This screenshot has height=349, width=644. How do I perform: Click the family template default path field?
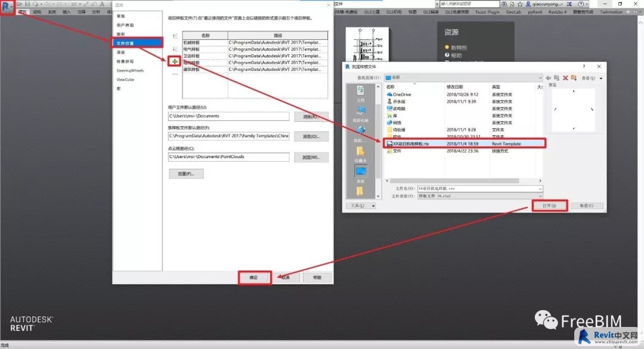coord(228,136)
